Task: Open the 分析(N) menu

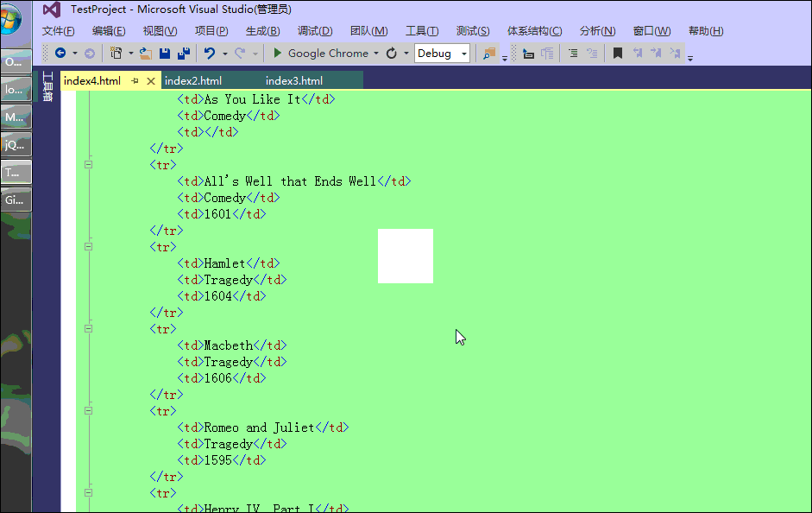Action: (x=597, y=31)
